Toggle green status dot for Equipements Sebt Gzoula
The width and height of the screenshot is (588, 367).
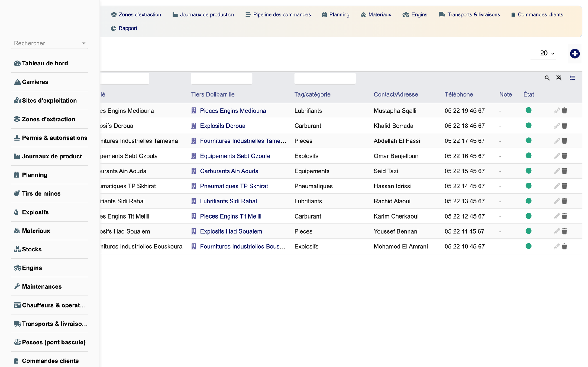(528, 156)
